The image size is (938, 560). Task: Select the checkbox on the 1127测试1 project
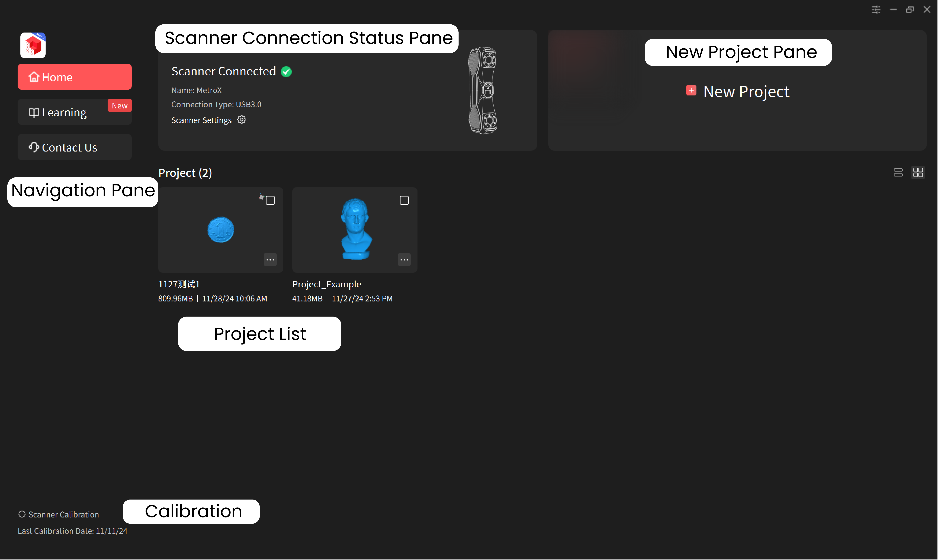tap(271, 200)
